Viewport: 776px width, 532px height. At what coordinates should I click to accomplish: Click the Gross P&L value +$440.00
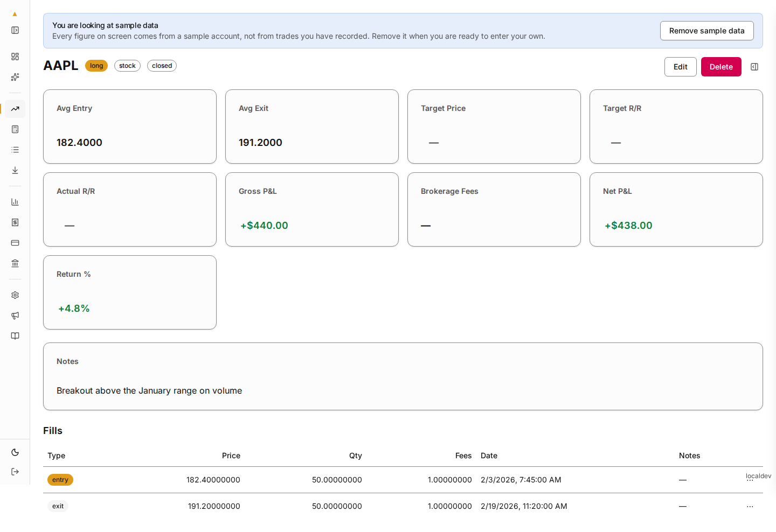pyautogui.click(x=264, y=226)
